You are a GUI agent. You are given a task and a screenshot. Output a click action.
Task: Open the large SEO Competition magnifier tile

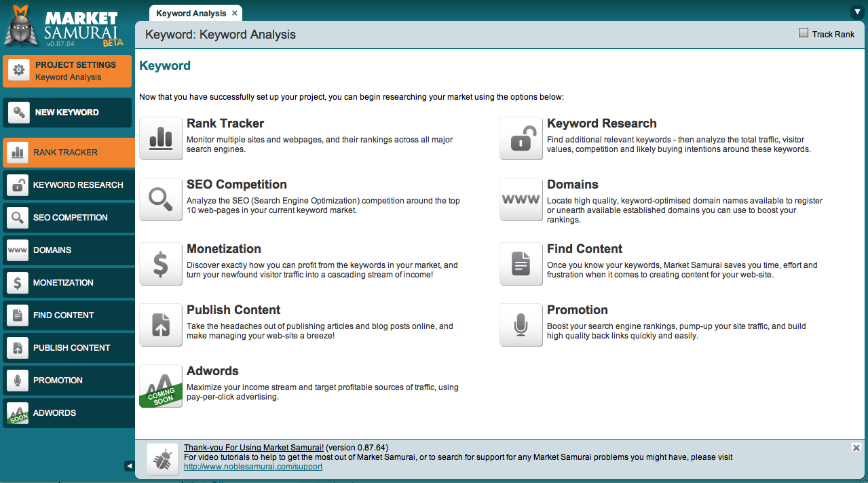click(x=161, y=199)
